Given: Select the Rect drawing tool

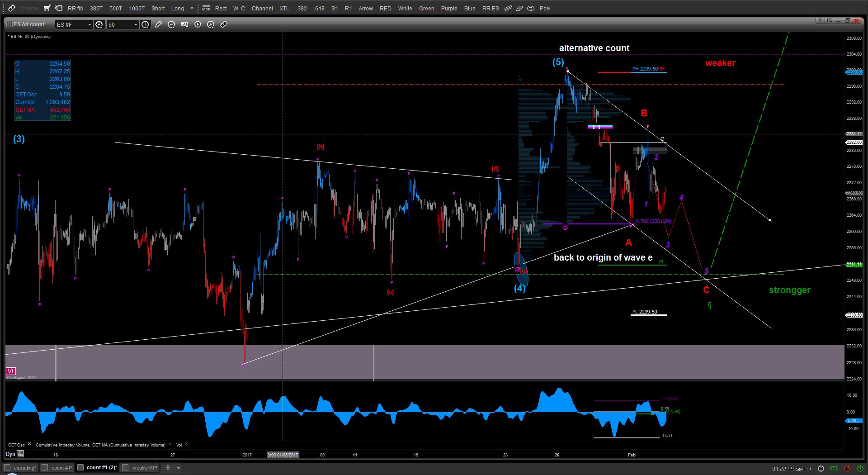Looking at the screenshot, I should (221, 9).
